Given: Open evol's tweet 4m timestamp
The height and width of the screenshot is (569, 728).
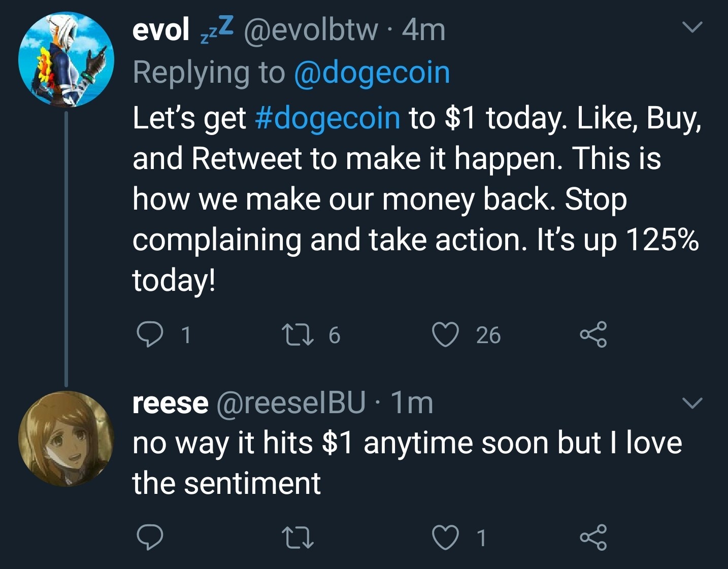Looking at the screenshot, I should [x=423, y=29].
